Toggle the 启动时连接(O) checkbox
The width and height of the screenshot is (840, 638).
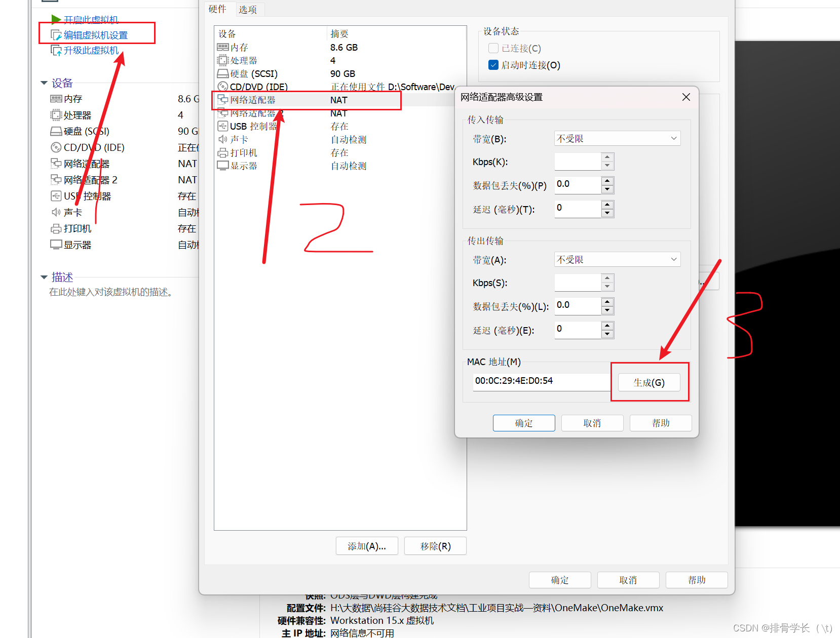[493, 65]
